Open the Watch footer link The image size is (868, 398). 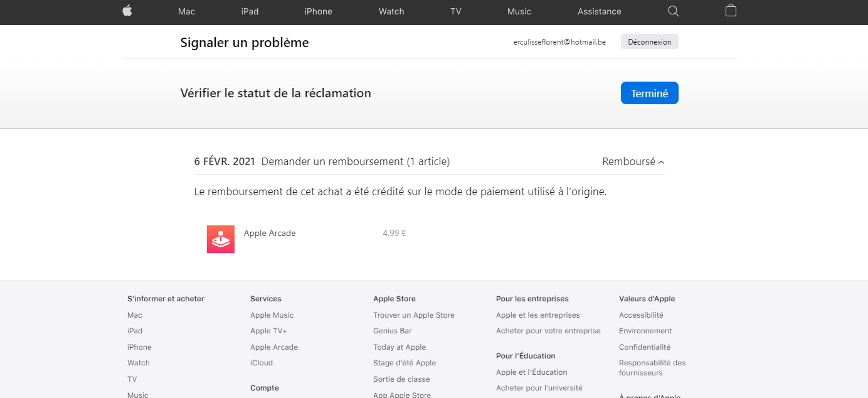pyautogui.click(x=139, y=363)
